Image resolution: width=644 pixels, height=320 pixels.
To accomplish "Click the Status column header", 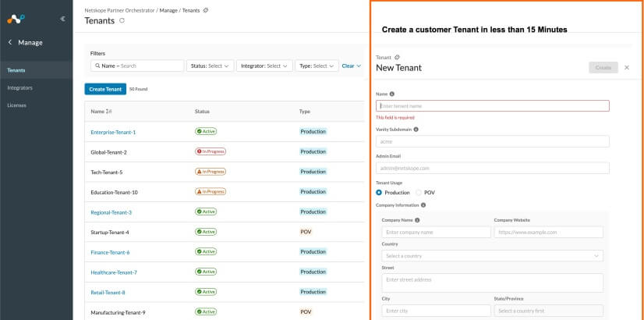I will pyautogui.click(x=202, y=112).
